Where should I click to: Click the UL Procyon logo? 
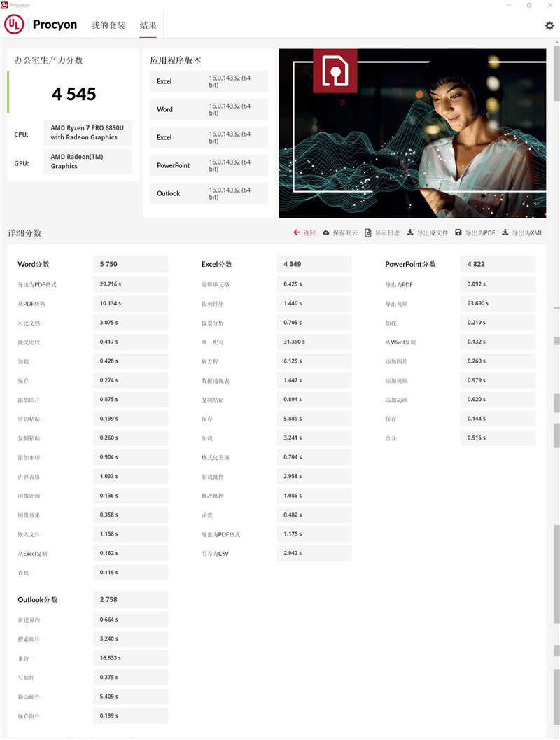(x=41, y=25)
